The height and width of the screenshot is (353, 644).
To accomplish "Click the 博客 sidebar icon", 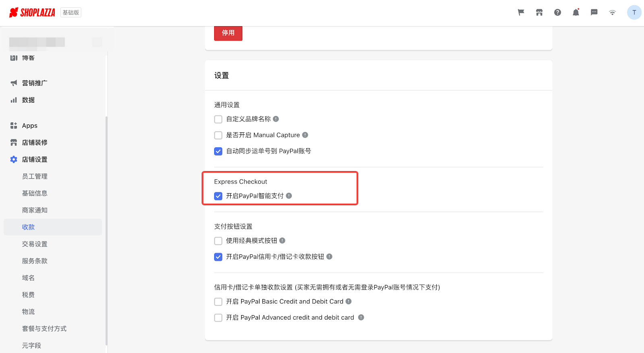I will pos(14,58).
